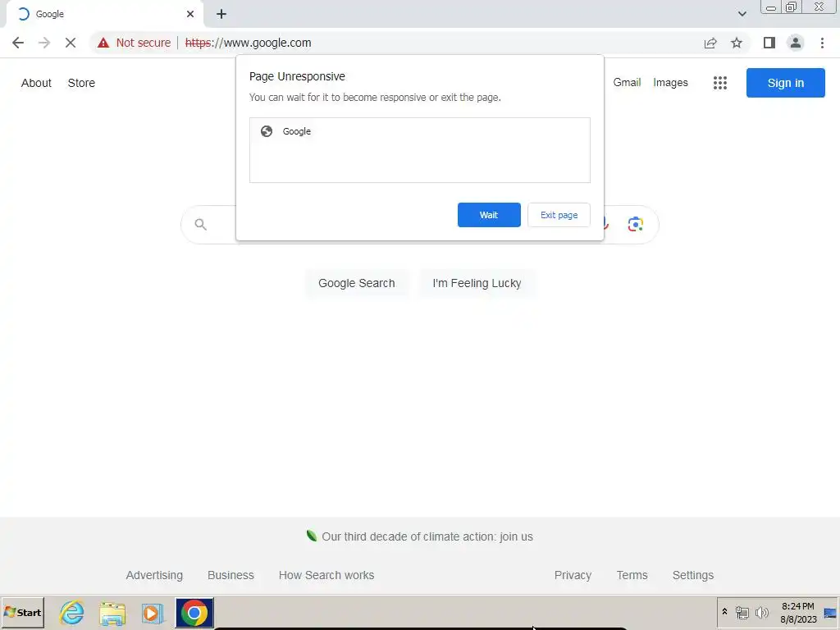
Task: Click the Google Search button
Action: point(356,283)
